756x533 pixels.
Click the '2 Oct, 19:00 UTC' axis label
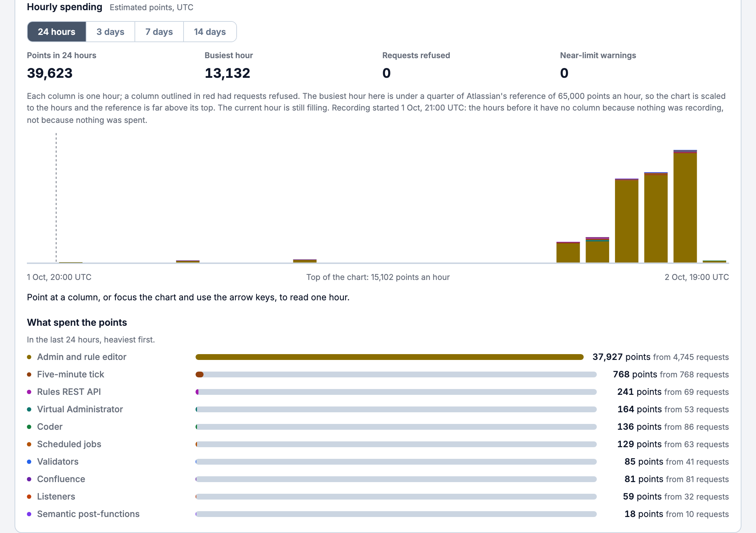[x=697, y=277]
